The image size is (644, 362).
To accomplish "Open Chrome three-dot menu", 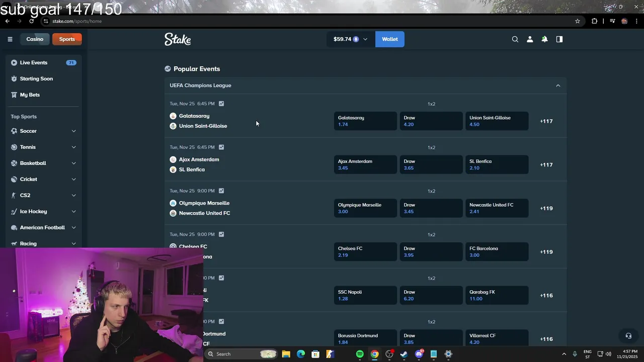I will point(636,21).
